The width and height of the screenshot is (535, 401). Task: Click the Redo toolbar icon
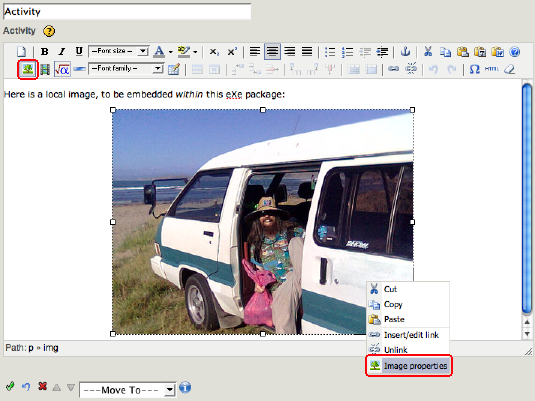pos(451,69)
